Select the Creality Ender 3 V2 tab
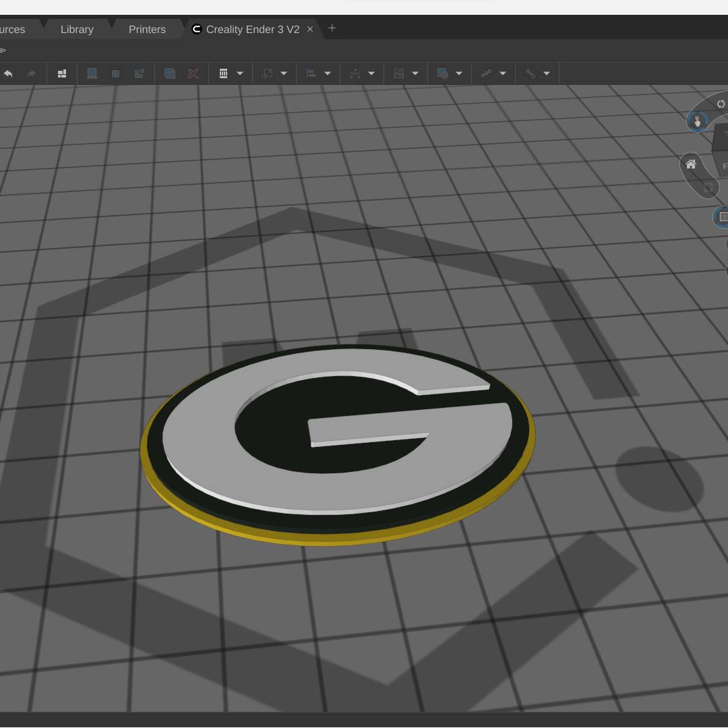Image resolution: width=728 pixels, height=728 pixels. point(252,30)
